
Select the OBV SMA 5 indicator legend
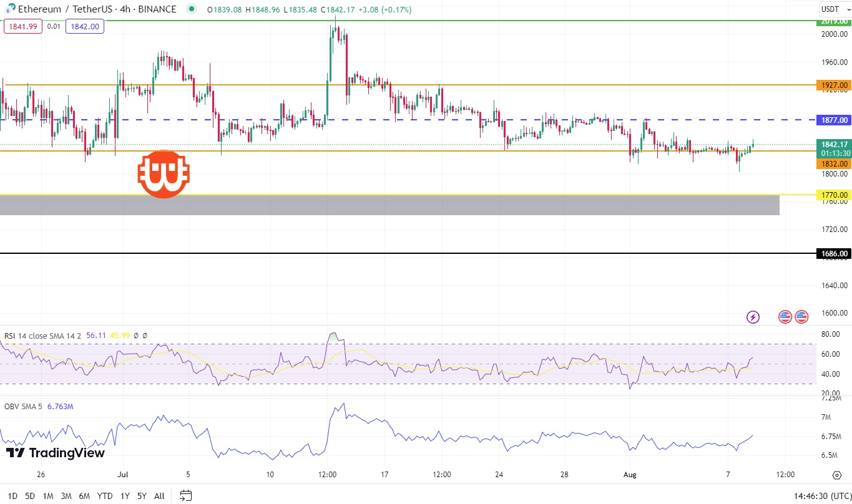point(24,407)
